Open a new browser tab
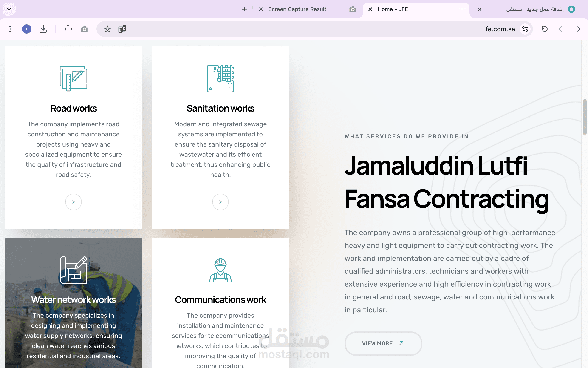The height and width of the screenshot is (368, 588). coord(244,9)
